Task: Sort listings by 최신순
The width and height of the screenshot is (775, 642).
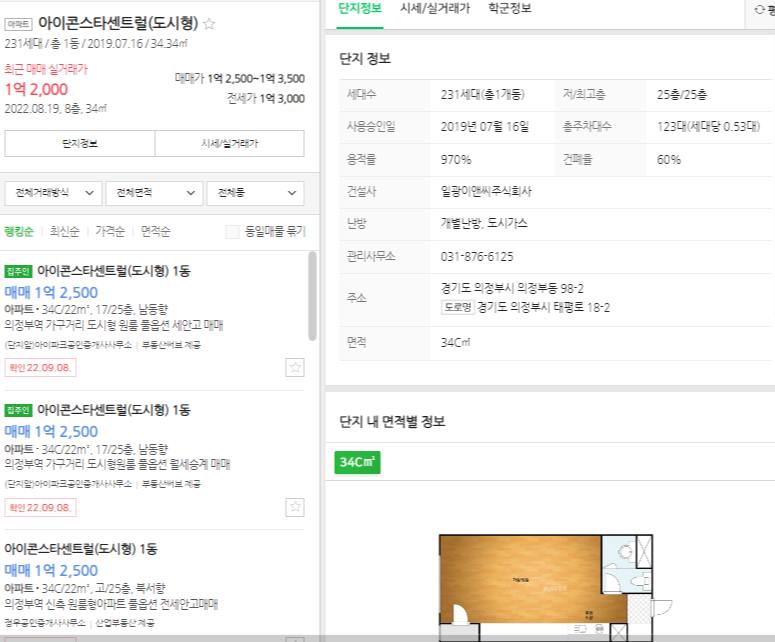Action: click(64, 231)
